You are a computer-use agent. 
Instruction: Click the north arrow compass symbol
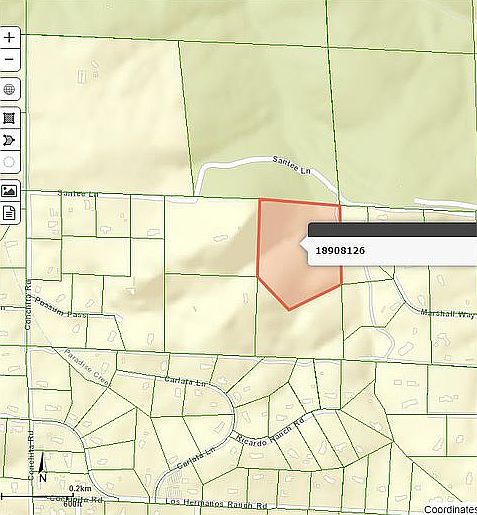coord(42,467)
